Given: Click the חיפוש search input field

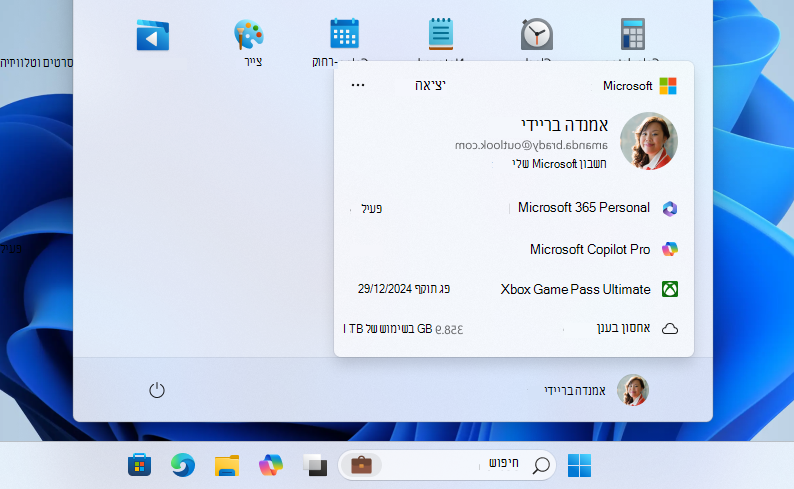Looking at the screenshot, I should point(447,465).
